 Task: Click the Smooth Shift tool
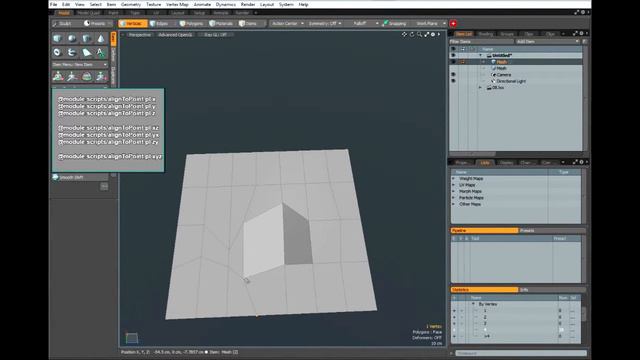[80, 178]
